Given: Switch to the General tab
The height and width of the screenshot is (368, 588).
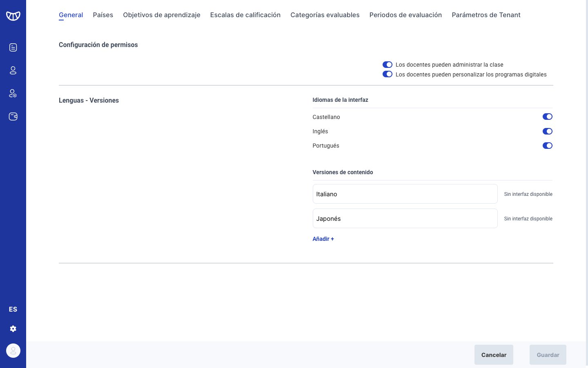Looking at the screenshot, I should 71,15.
